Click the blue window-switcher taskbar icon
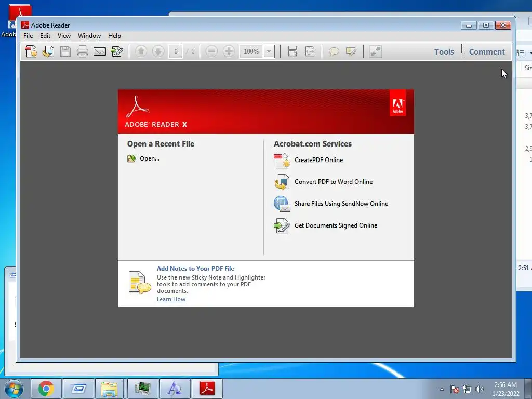 (78, 389)
